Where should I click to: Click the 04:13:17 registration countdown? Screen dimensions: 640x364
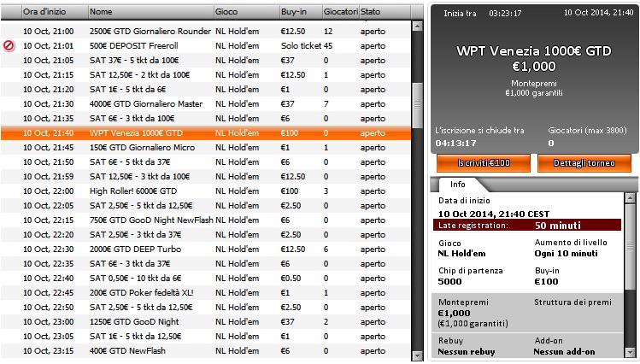tap(455, 144)
